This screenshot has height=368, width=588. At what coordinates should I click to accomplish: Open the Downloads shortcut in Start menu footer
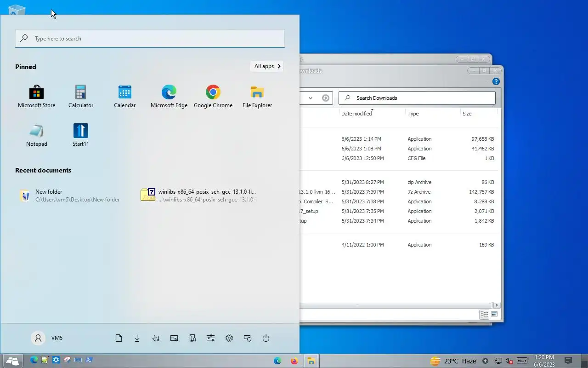(x=137, y=338)
